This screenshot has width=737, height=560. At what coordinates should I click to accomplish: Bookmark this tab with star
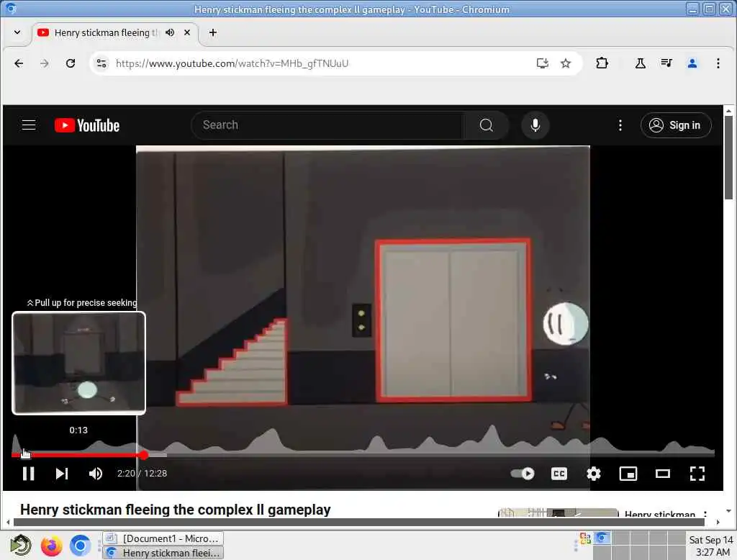point(566,63)
